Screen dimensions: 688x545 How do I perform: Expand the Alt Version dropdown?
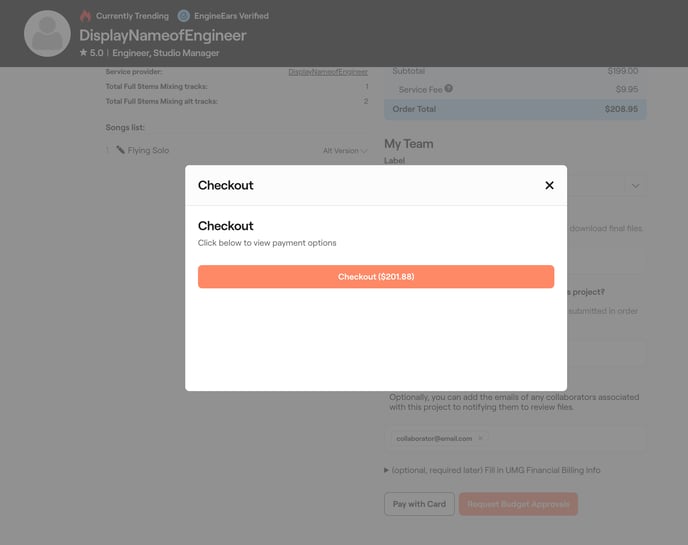[x=345, y=151]
